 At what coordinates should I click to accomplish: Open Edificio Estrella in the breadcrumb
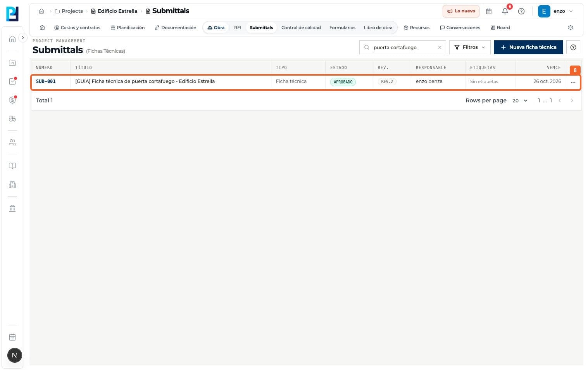click(x=114, y=11)
